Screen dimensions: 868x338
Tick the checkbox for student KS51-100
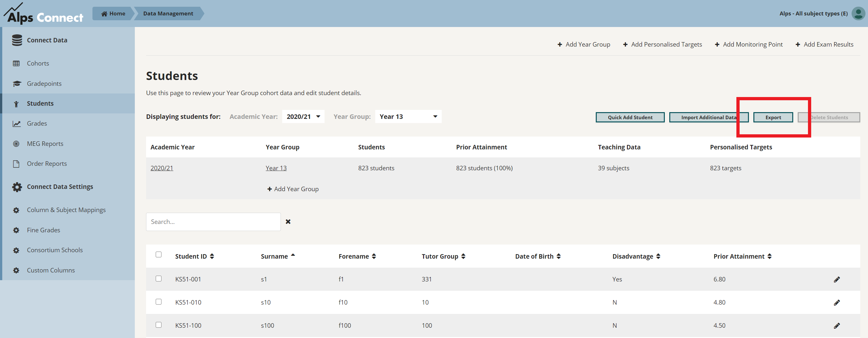(x=158, y=325)
